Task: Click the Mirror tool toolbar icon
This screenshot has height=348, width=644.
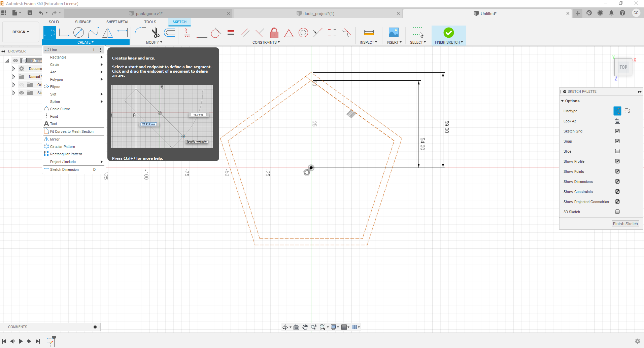Action: (108, 33)
